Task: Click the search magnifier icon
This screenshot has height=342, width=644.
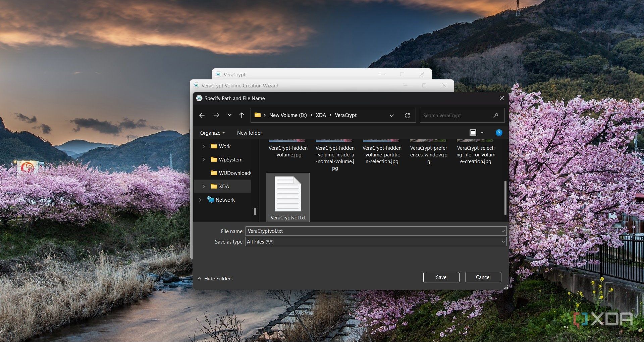Action: tap(496, 115)
